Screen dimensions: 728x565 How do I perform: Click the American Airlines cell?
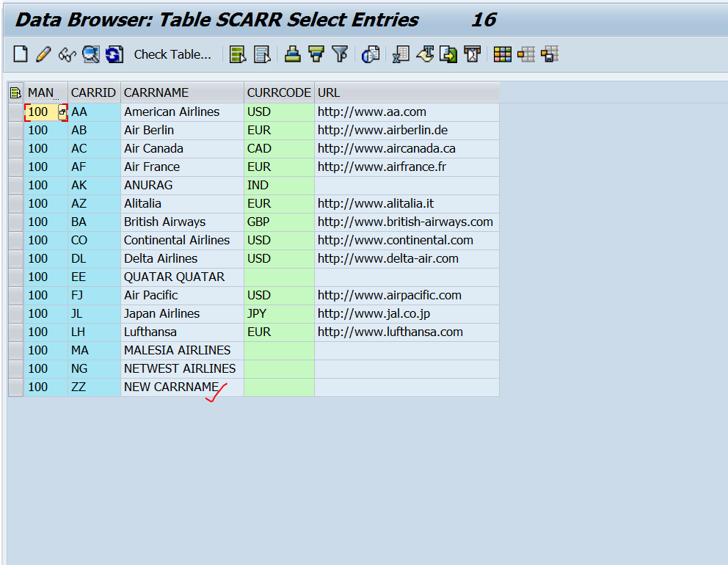(183, 112)
